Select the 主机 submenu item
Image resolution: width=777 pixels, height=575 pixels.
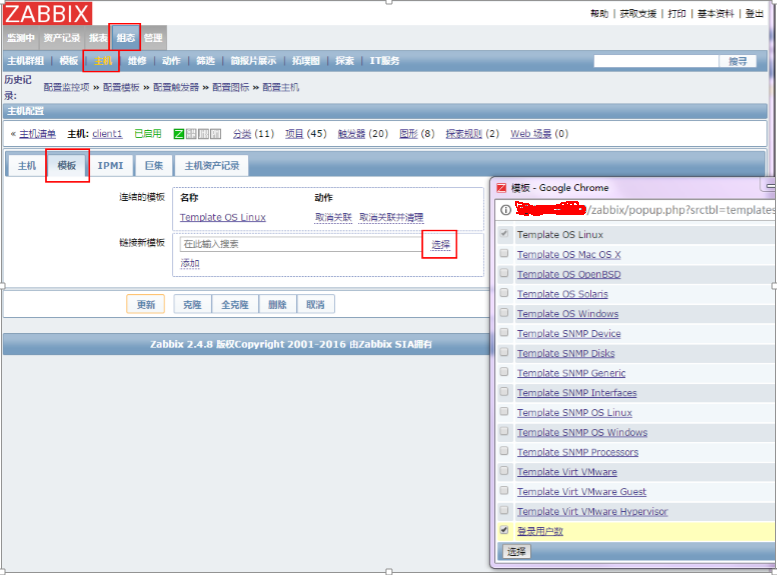point(103,61)
